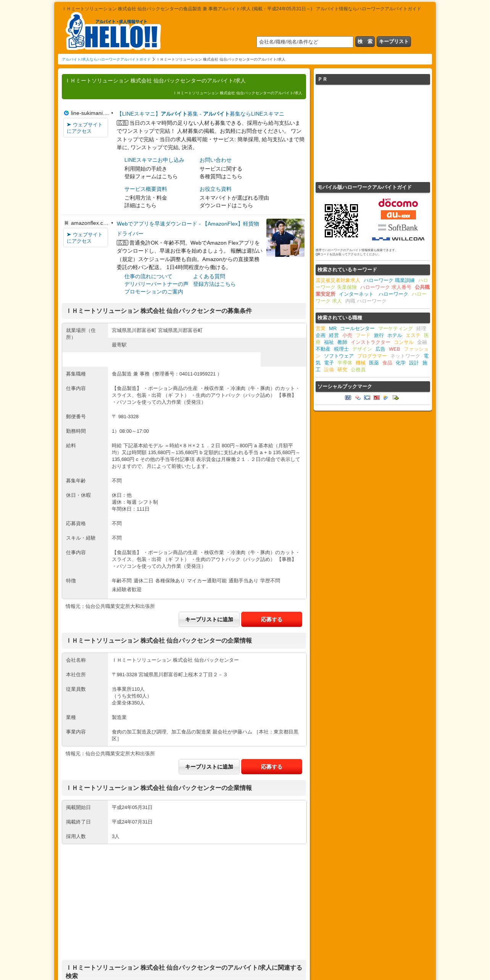
Task: Click second キープリストに追加 below 企業情報
Action: pos(209,767)
